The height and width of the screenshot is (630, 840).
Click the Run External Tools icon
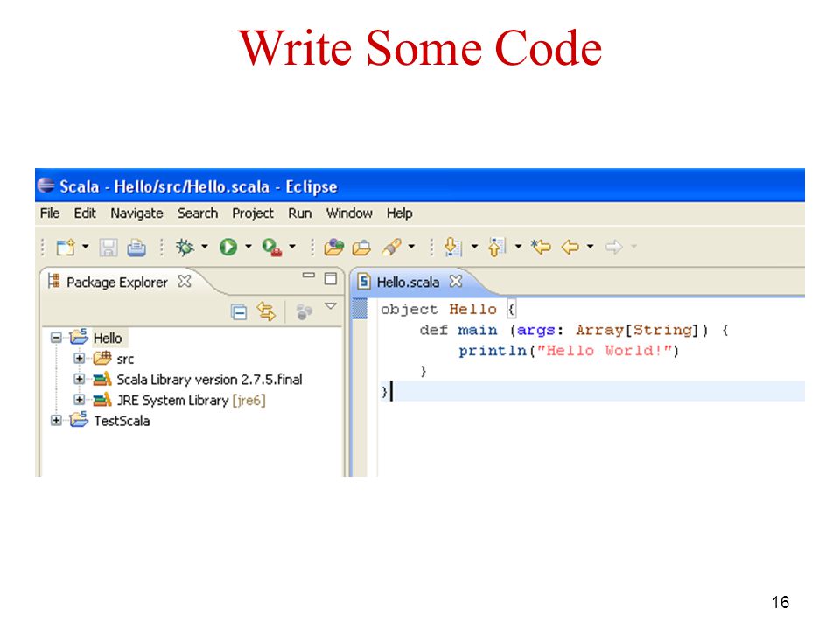tap(272, 247)
